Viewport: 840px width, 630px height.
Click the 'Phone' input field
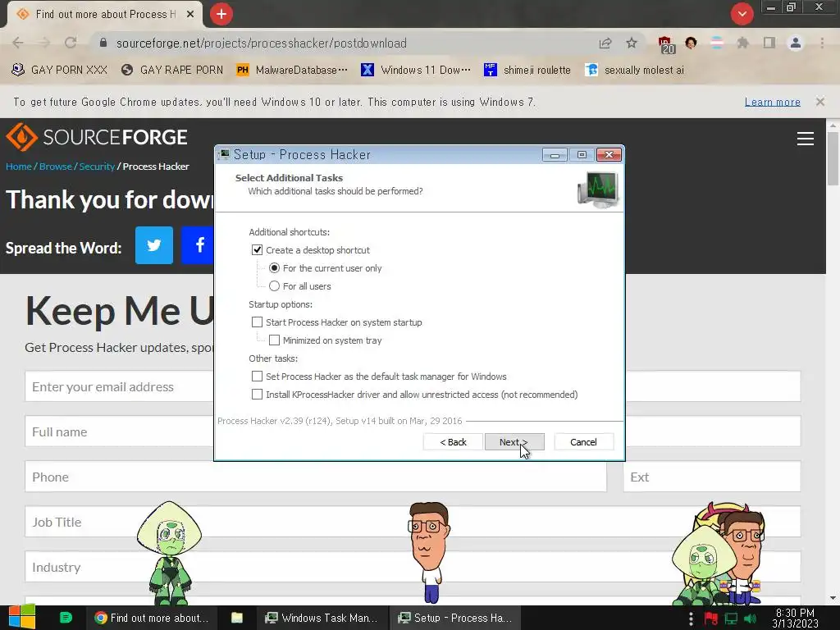click(x=316, y=477)
